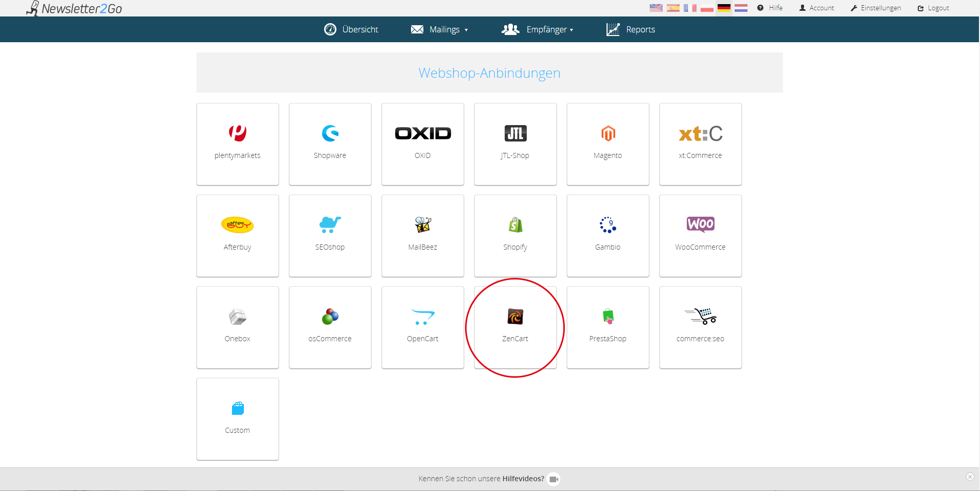Click the Newsletter2Go logo
The width and height of the screenshot is (980, 491).
point(74,8)
